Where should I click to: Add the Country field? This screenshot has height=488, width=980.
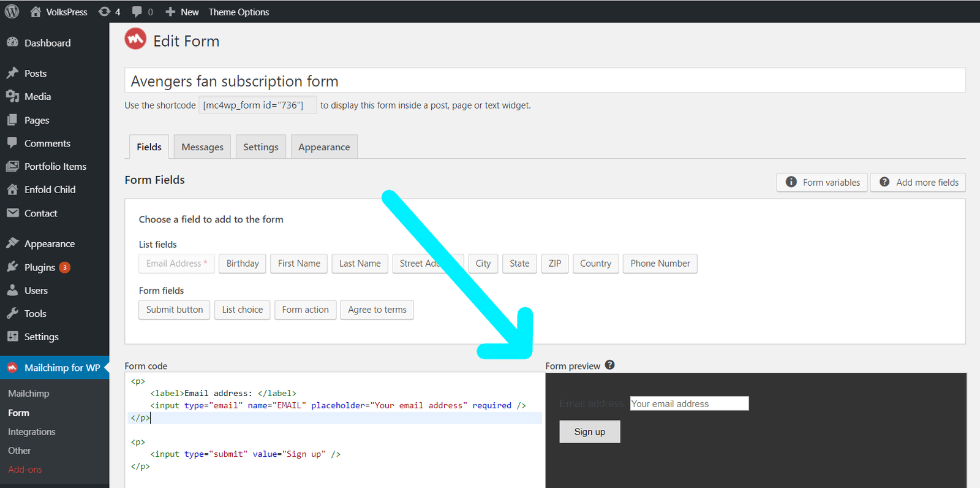[596, 264]
